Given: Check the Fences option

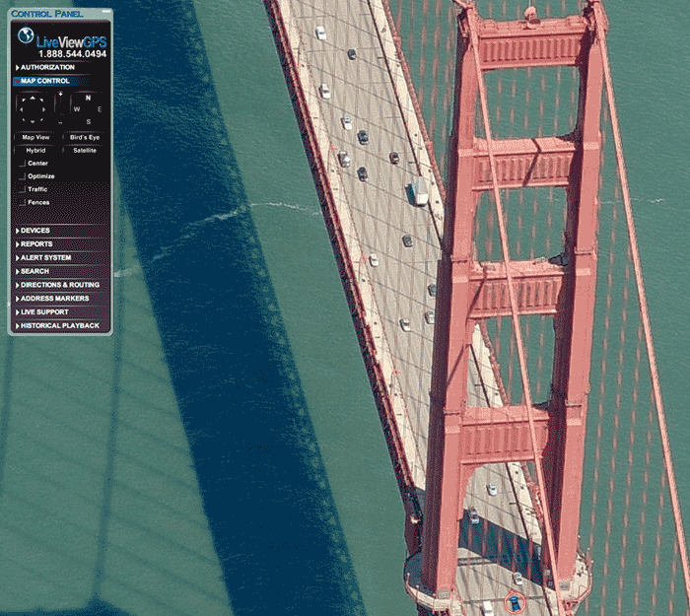Looking at the screenshot, I should point(23,202).
